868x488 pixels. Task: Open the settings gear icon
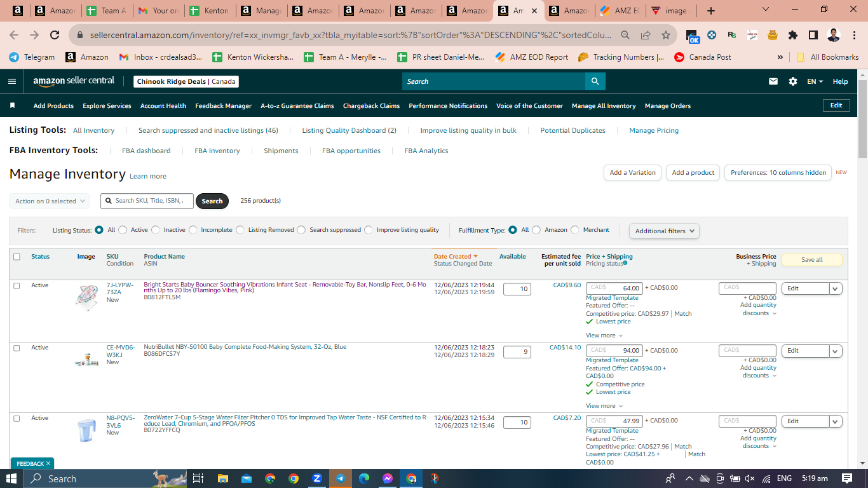[793, 81]
